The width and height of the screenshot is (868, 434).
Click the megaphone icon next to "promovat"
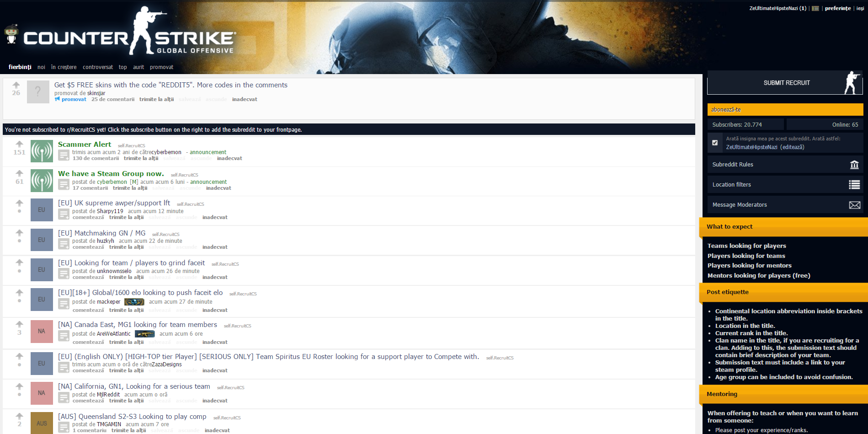click(57, 99)
